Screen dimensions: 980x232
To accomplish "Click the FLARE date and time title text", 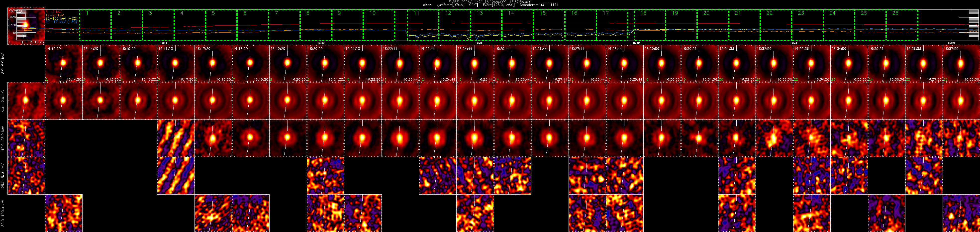I will point(490,2).
